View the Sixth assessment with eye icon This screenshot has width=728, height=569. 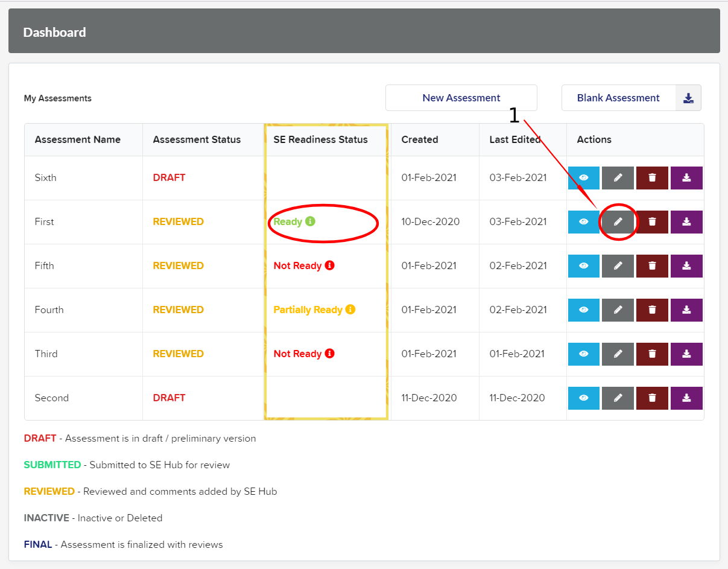click(584, 178)
